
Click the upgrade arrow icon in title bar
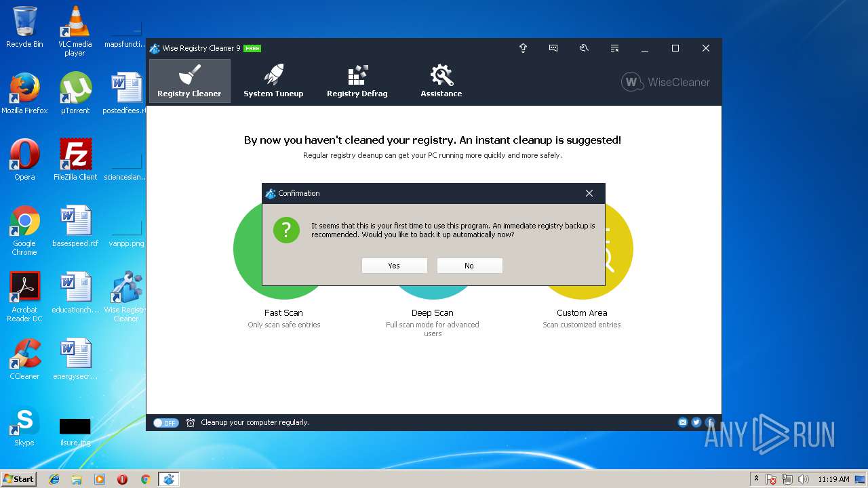pyautogui.click(x=523, y=48)
